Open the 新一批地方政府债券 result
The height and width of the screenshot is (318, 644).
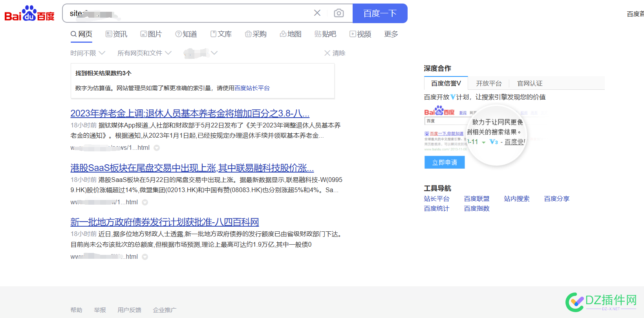click(165, 222)
